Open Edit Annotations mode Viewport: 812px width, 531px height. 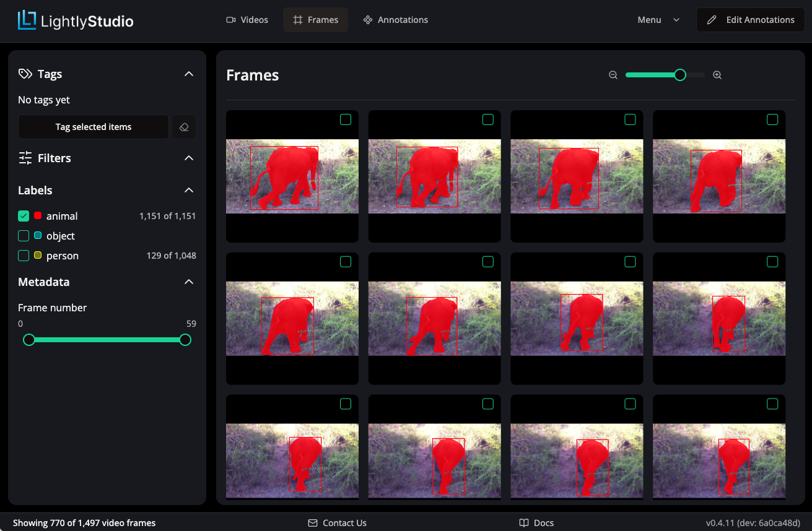[750, 19]
